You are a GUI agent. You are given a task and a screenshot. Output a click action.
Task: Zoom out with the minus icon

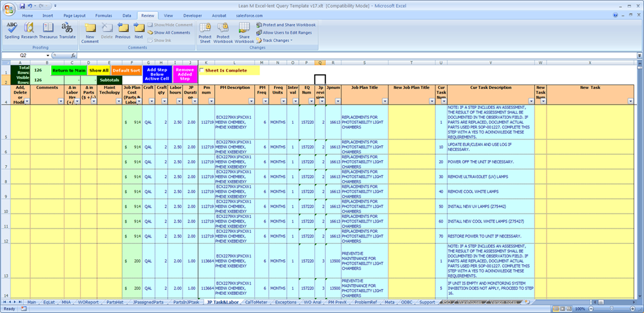pos(592,308)
